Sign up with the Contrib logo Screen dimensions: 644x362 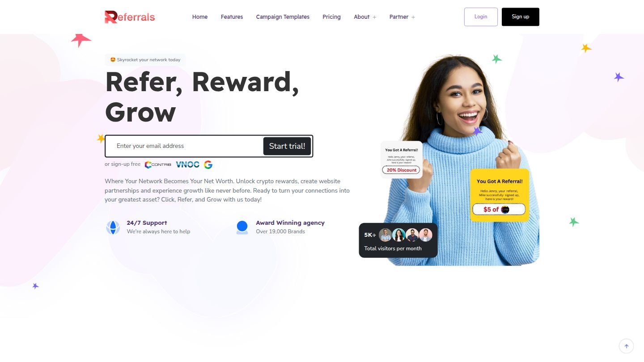(158, 164)
